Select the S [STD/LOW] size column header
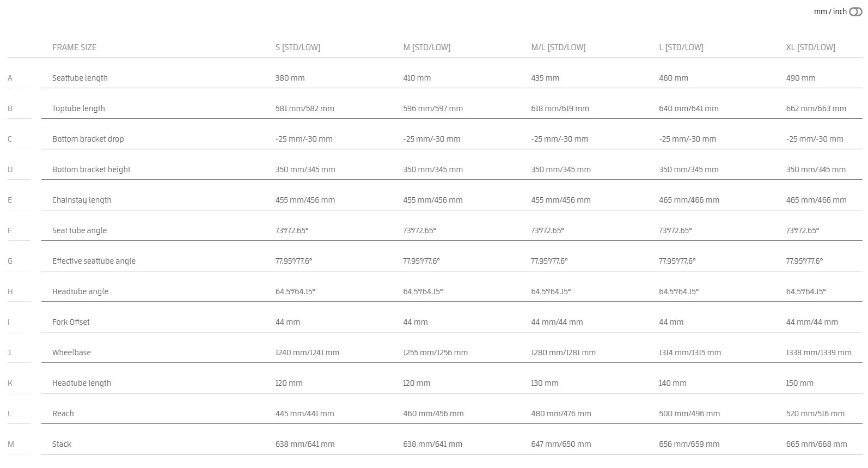Screen dimensions: 868x468 pyautogui.click(x=298, y=47)
